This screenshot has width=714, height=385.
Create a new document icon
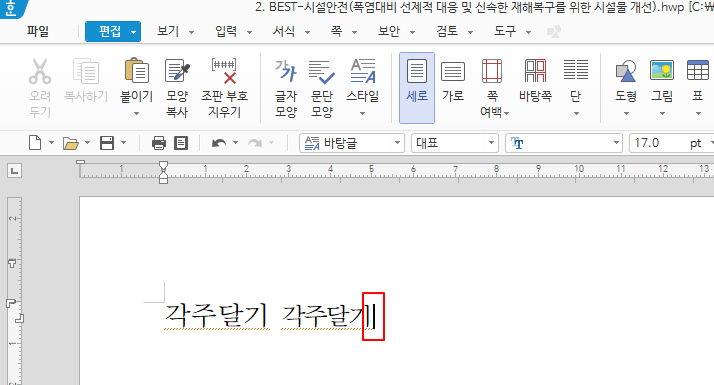coord(35,143)
